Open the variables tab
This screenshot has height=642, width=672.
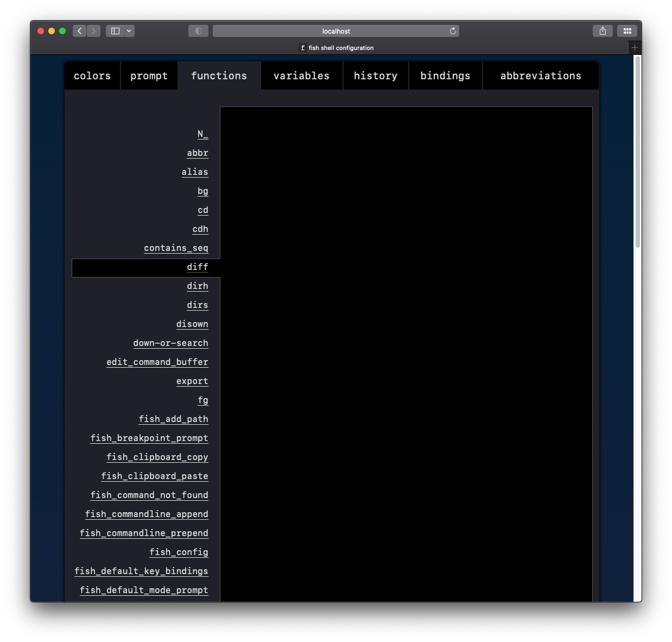coord(301,75)
